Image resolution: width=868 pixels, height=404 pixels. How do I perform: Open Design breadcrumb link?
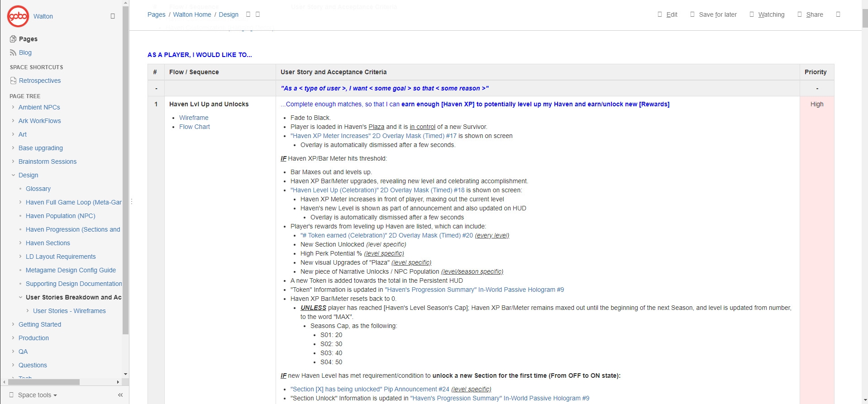[229, 14]
